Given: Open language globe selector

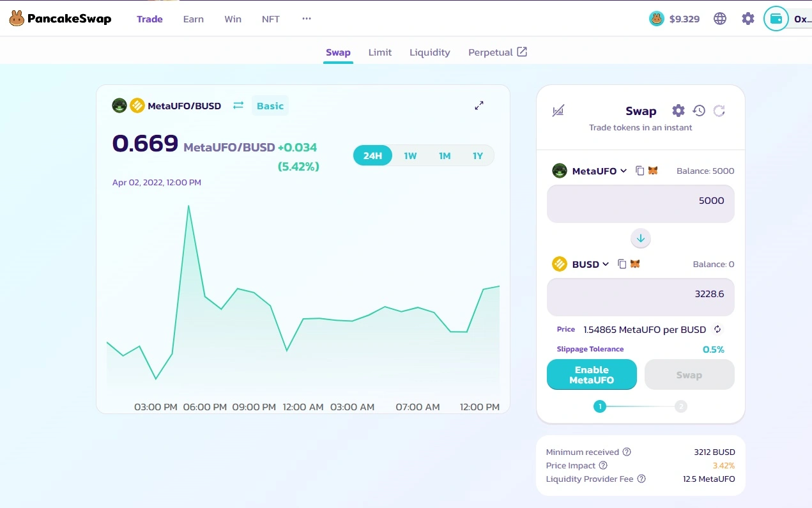Looking at the screenshot, I should (x=720, y=19).
